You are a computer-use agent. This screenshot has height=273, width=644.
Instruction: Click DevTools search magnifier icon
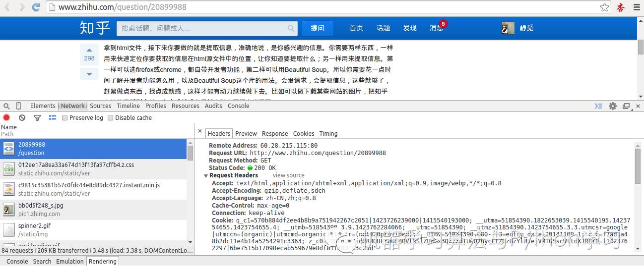pos(6,106)
